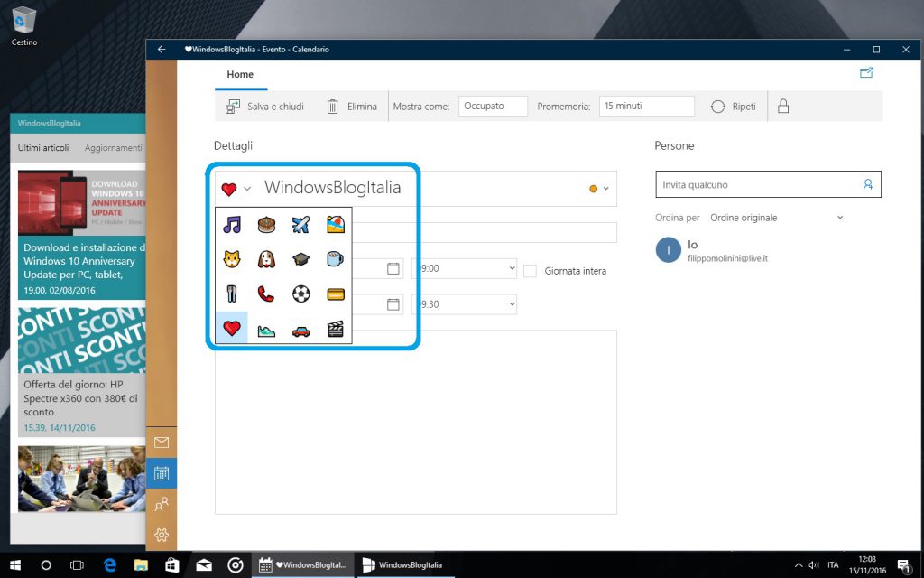This screenshot has width=924, height=578.
Task: Pick the soccer ball emoji icon
Action: pos(300,294)
